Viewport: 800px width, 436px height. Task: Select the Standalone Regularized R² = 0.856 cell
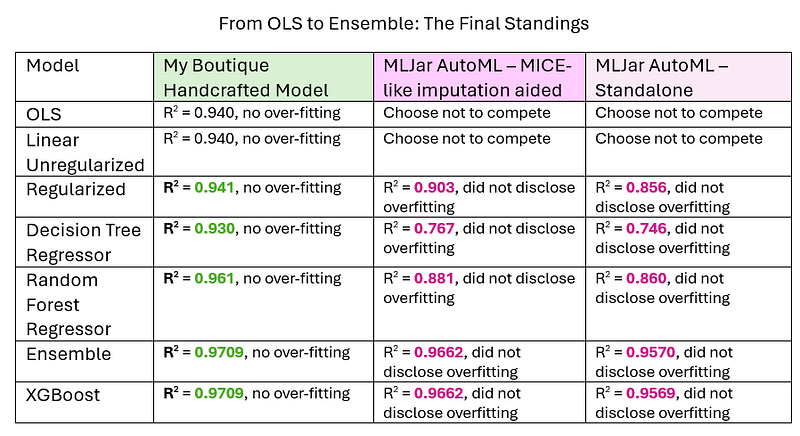tap(680, 196)
